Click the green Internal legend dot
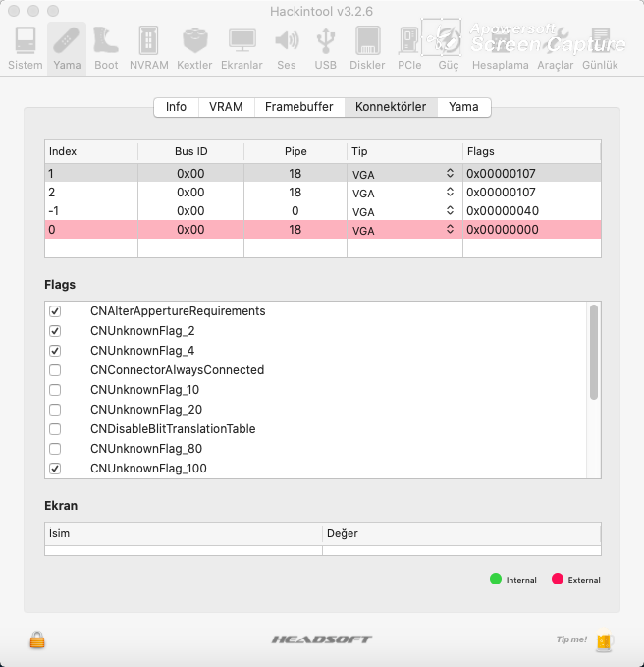Screen dimensions: 644x667 coord(496,579)
